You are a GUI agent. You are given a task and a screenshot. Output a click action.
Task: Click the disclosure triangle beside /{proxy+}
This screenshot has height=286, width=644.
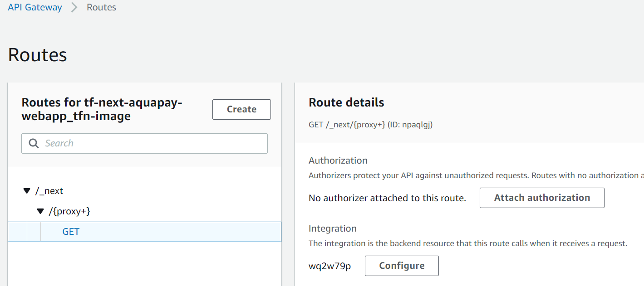pyautogui.click(x=40, y=211)
